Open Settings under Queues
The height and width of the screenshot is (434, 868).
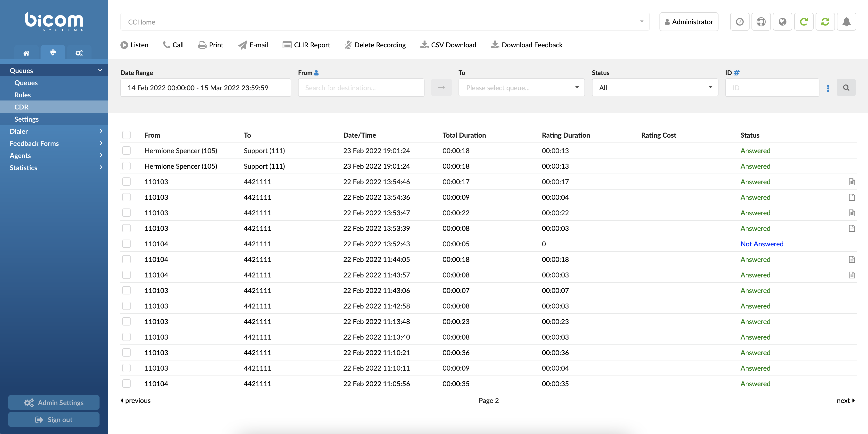click(x=54, y=119)
